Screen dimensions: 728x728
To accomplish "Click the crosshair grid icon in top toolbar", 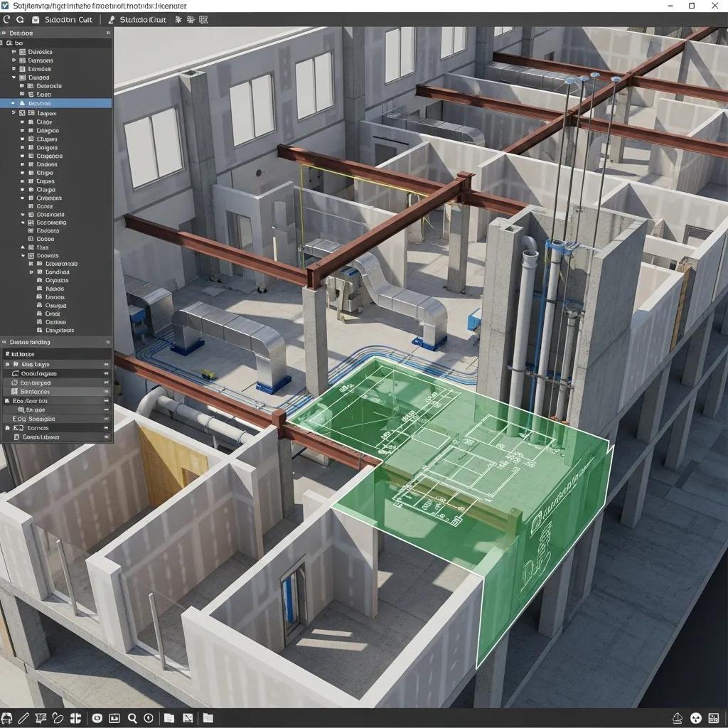I will (191, 19).
